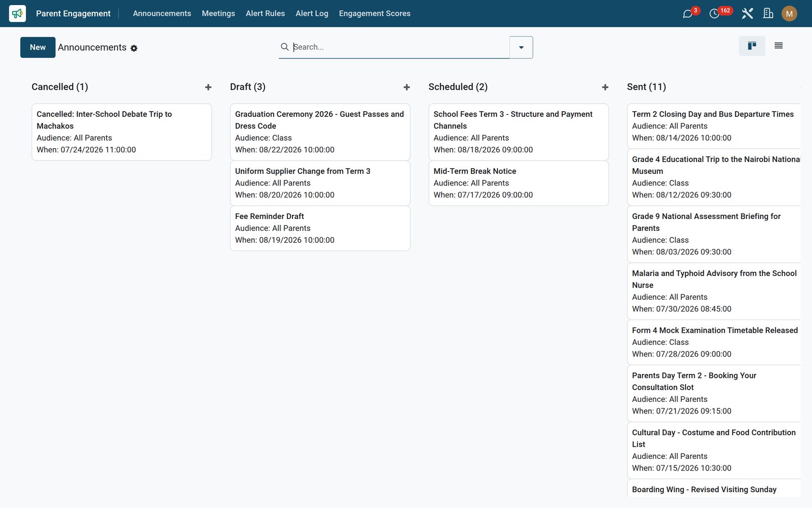Click the New announcement button
This screenshot has height=508, width=812.
point(38,47)
